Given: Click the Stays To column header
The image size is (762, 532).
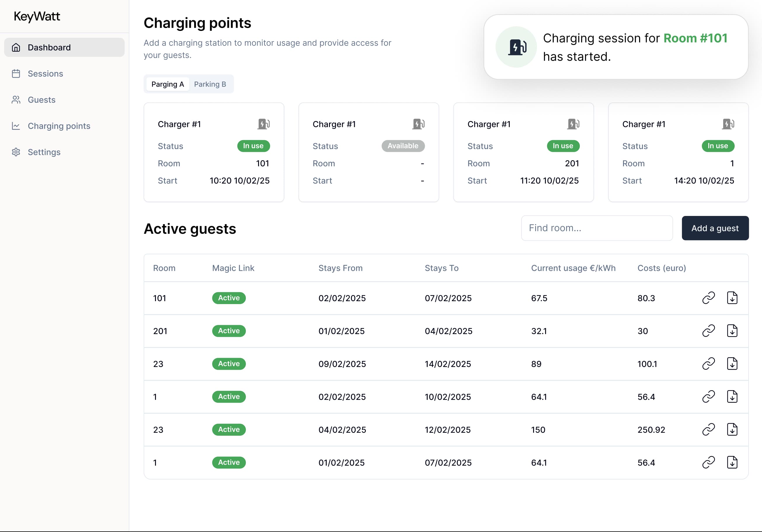Looking at the screenshot, I should [441, 268].
